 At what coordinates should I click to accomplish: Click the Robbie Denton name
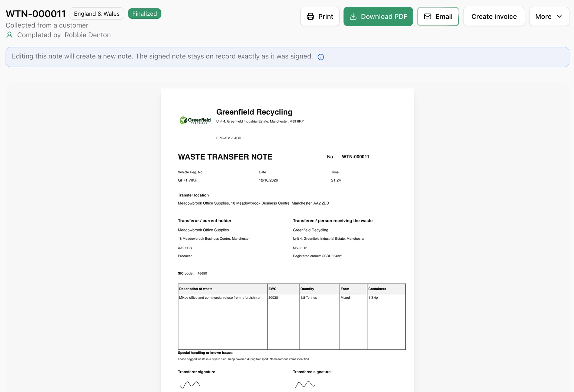click(x=88, y=35)
